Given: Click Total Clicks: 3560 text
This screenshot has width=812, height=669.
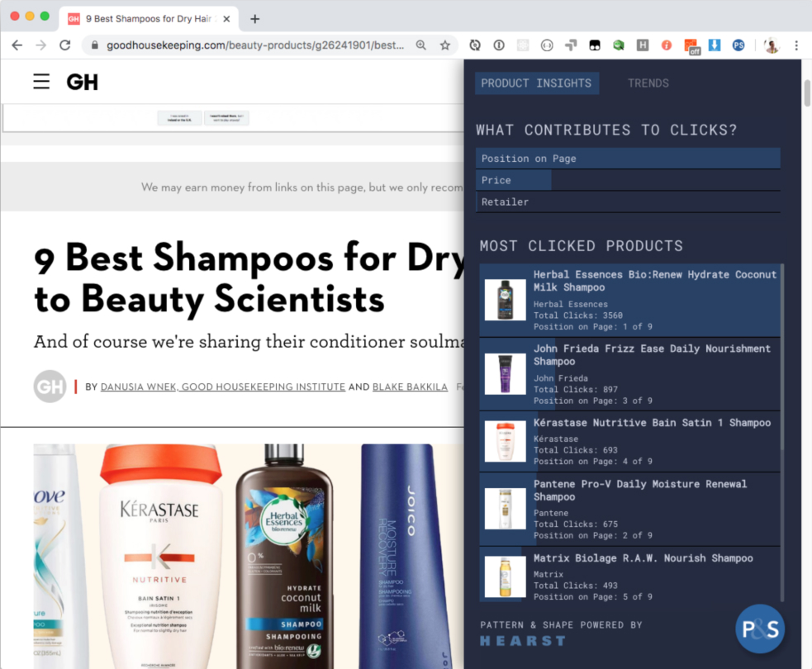Looking at the screenshot, I should click(x=578, y=316).
